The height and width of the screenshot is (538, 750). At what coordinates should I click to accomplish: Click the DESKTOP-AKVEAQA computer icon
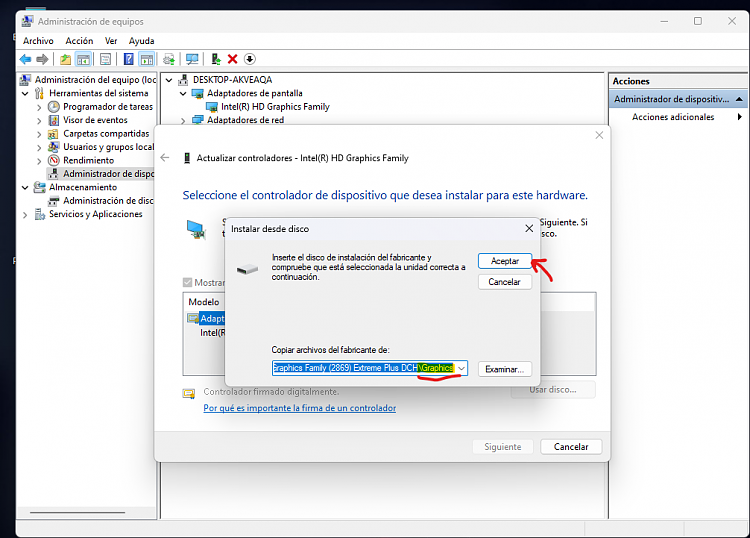pyautogui.click(x=183, y=80)
